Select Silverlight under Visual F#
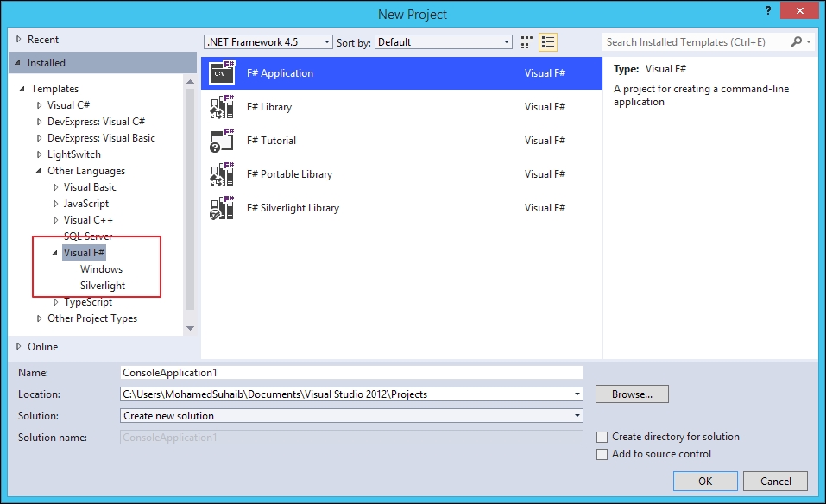The height and width of the screenshot is (504, 826). [103, 286]
